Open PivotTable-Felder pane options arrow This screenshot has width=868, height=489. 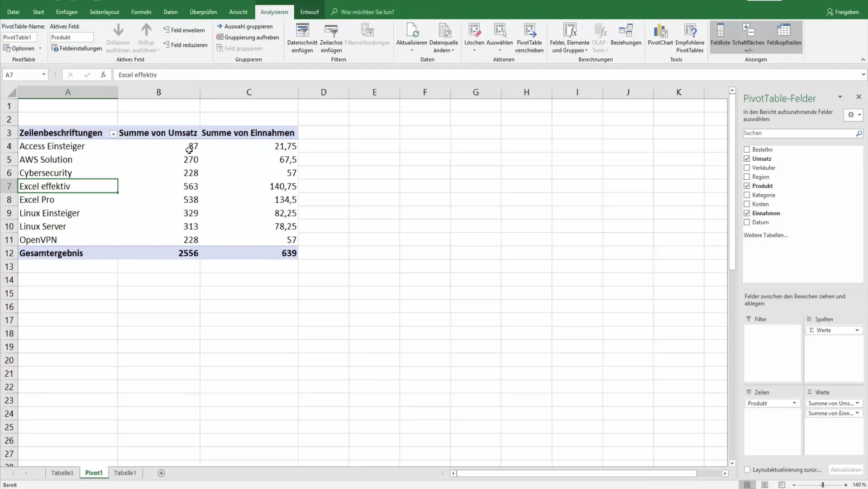840,97
